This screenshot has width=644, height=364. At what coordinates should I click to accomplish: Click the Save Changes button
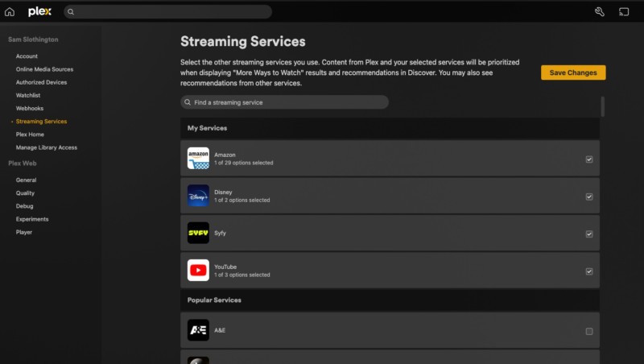coord(573,72)
